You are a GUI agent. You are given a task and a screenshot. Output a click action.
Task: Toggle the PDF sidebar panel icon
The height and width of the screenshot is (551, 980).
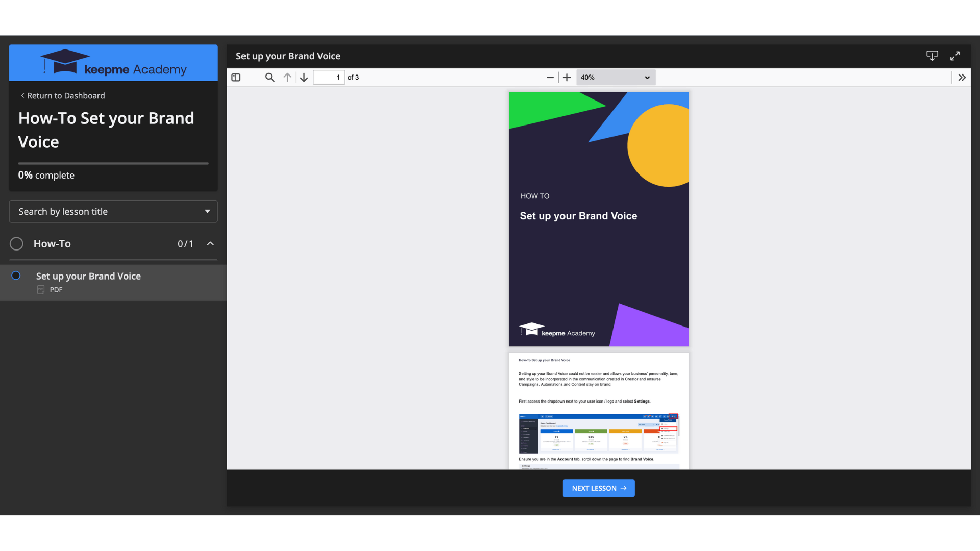tap(236, 78)
